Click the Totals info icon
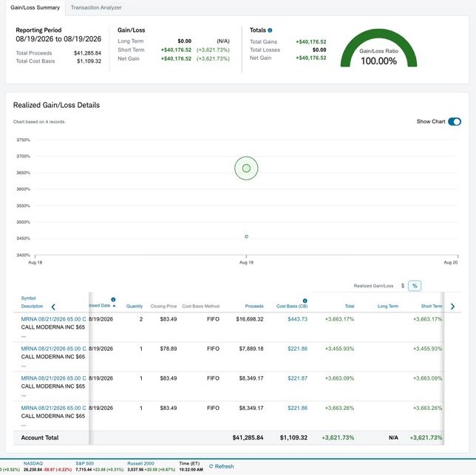Screen dimensions: 476x475 pos(270,30)
